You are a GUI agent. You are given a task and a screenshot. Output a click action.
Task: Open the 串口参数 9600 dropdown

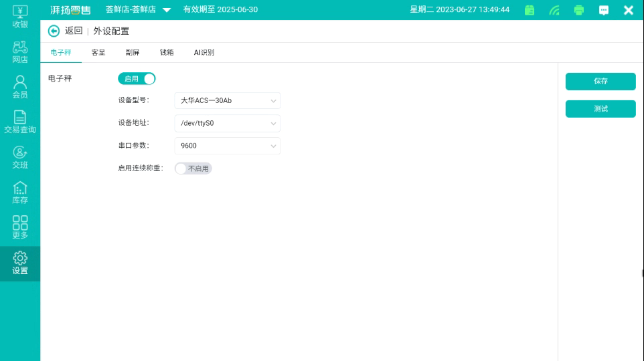point(227,146)
